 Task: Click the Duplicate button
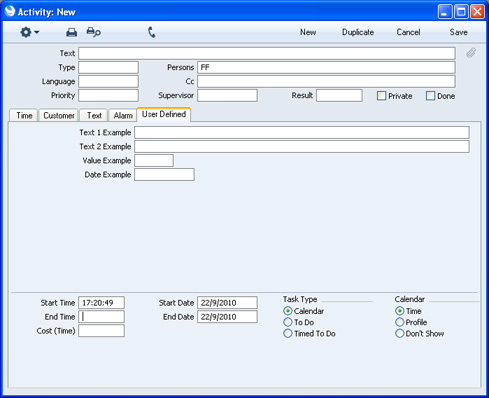tap(358, 32)
